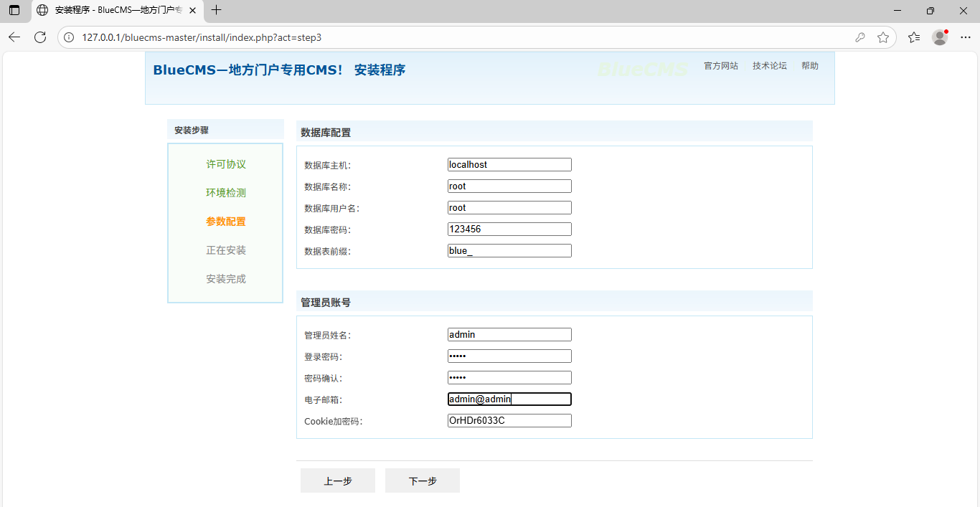The width and height of the screenshot is (980, 507).
Task: Click the 参数配置 step
Action: (226, 222)
